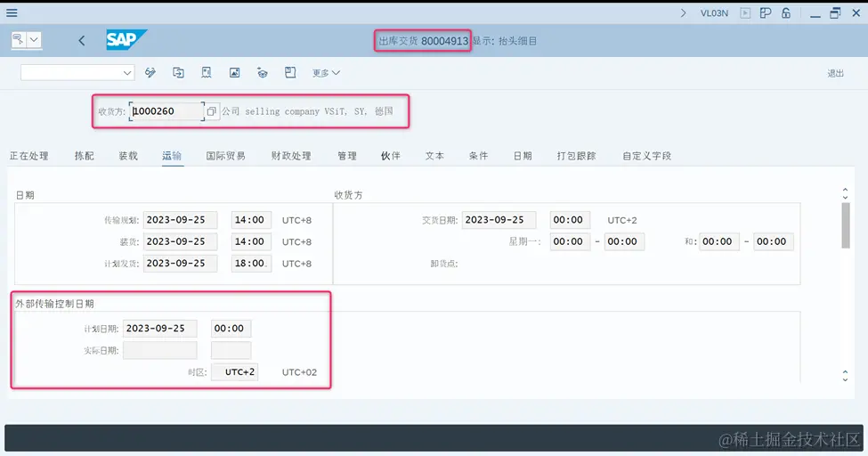Click the first 星期一 time field
Image resolution: width=868 pixels, height=456 pixels.
570,241
